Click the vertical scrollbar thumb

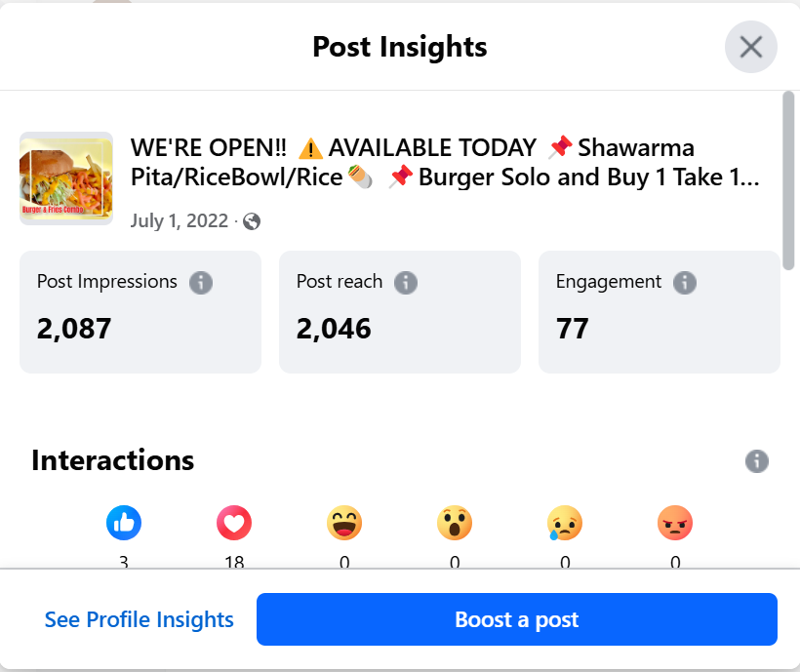pyautogui.click(x=788, y=179)
